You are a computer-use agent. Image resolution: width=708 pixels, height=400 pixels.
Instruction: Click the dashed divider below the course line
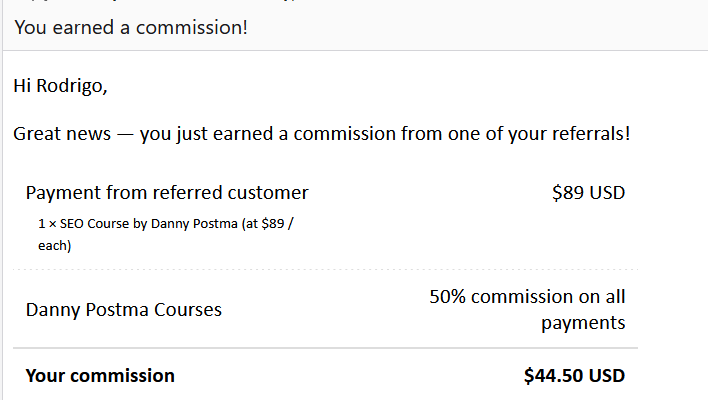(325, 269)
